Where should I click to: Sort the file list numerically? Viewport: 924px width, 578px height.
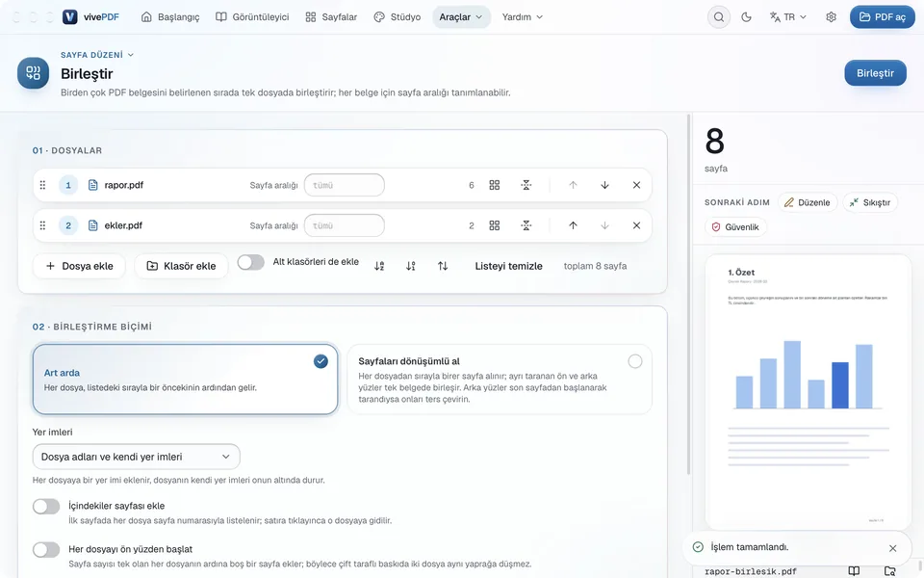tap(411, 266)
